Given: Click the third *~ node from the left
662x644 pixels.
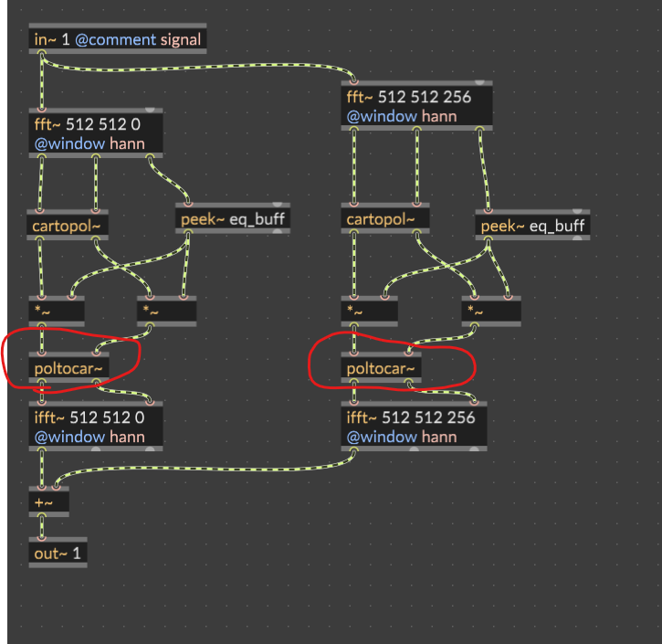Looking at the screenshot, I should click(x=369, y=311).
